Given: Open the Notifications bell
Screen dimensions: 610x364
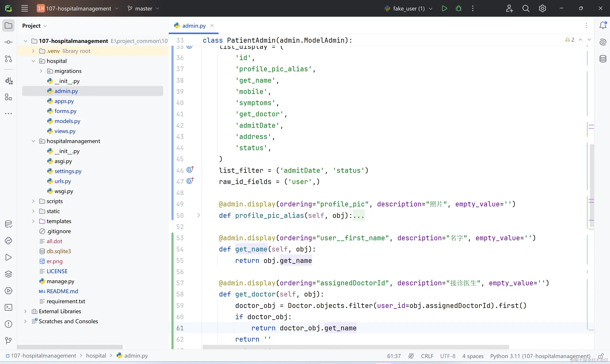Looking at the screenshot, I should 603,25.
